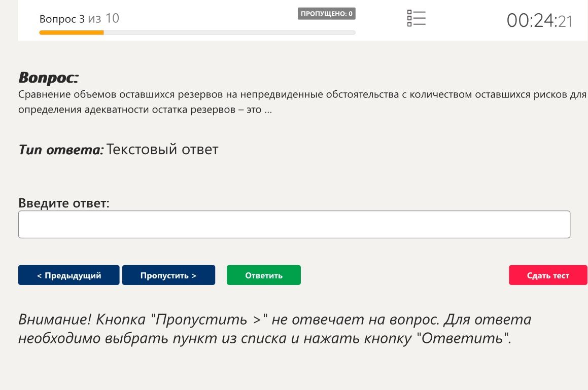Submit answer using 'Ответить' button
This screenshot has height=390, width=588.
[x=264, y=275]
